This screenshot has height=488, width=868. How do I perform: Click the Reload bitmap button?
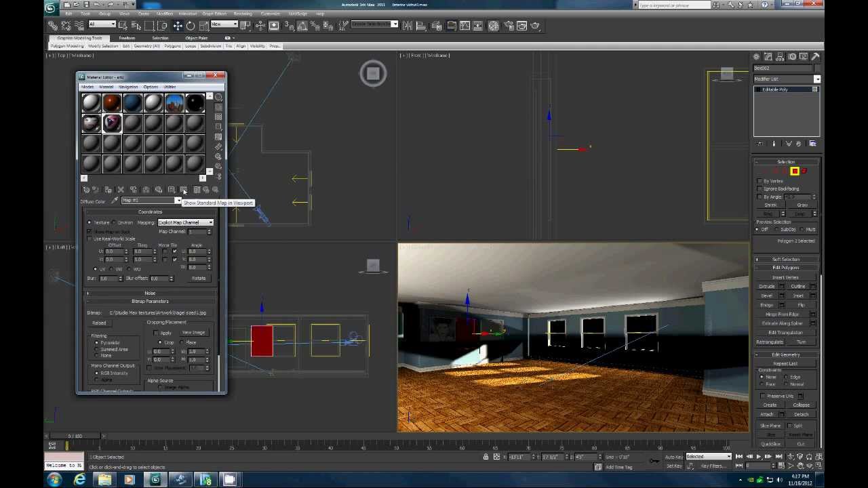click(x=99, y=323)
